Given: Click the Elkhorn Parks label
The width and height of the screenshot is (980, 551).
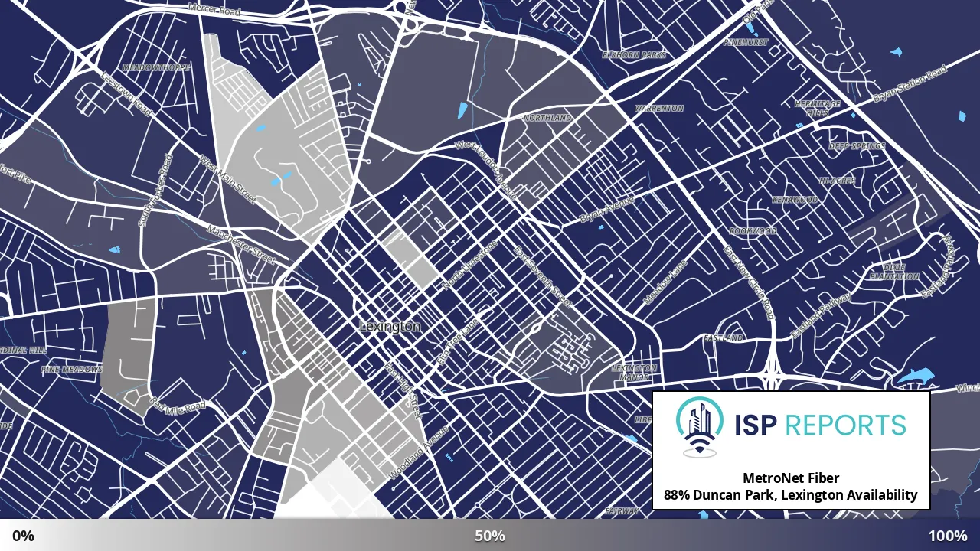Looking at the screenshot, I should (x=634, y=55).
